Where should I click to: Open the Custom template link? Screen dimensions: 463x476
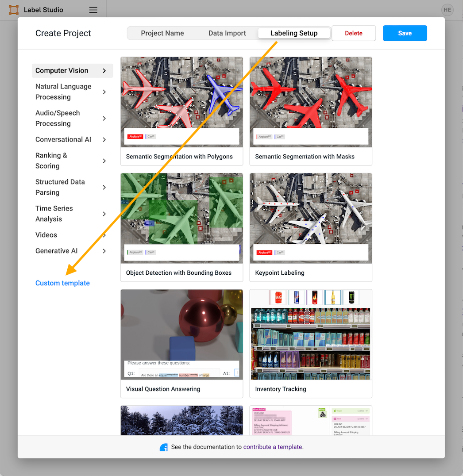click(62, 283)
